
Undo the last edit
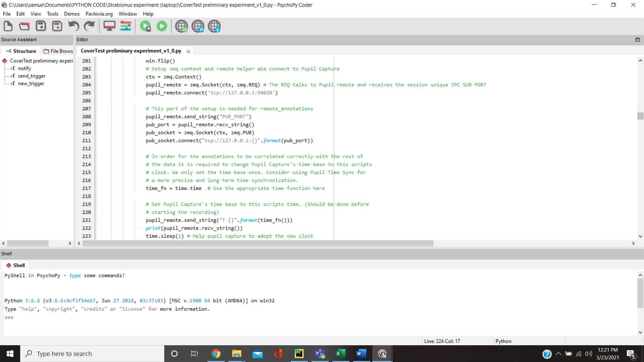pos(73,26)
